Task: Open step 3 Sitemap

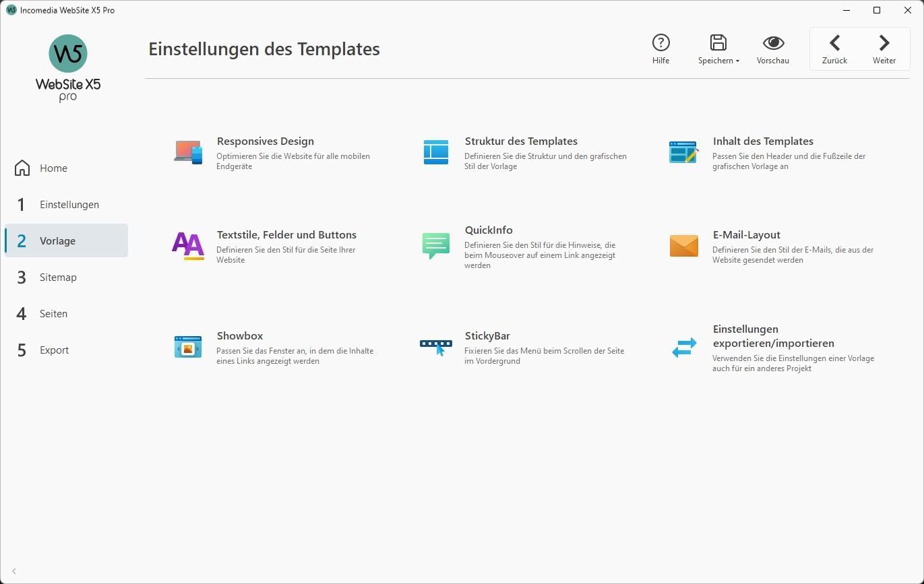Action: [x=66, y=278]
